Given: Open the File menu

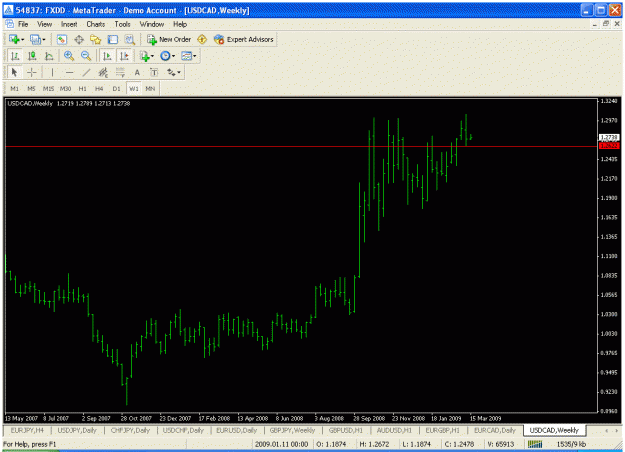Looking at the screenshot, I should tap(23, 24).
